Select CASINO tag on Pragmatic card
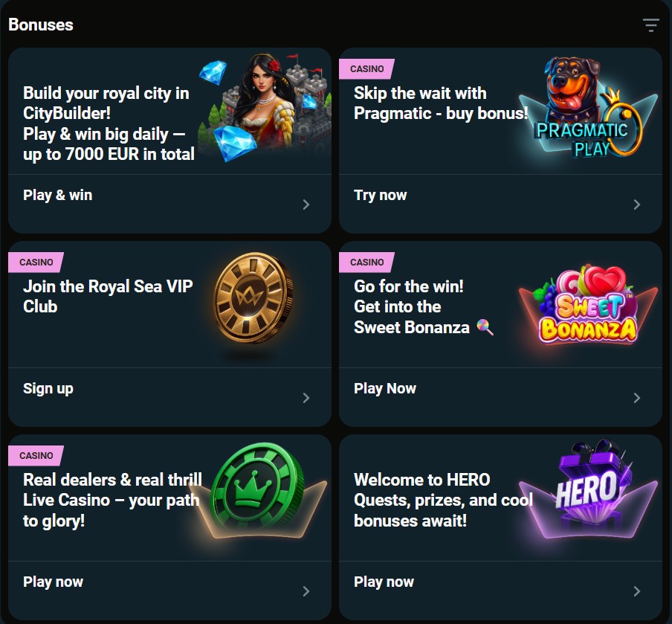 click(367, 69)
